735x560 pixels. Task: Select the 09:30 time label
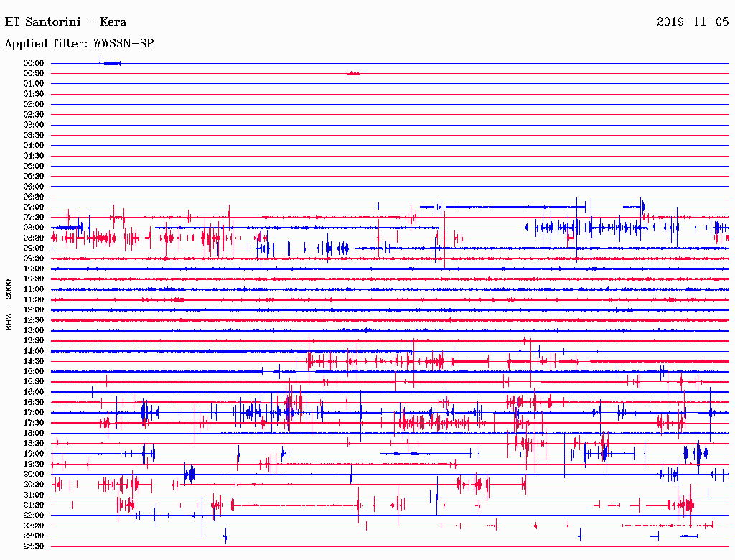click(x=33, y=258)
